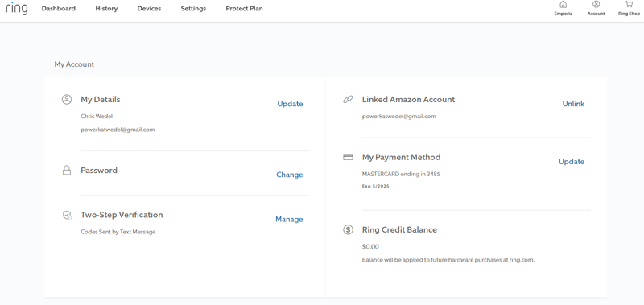The width and height of the screenshot is (644, 305).
Task: Open the Dashboard menu item
Action: [58, 9]
